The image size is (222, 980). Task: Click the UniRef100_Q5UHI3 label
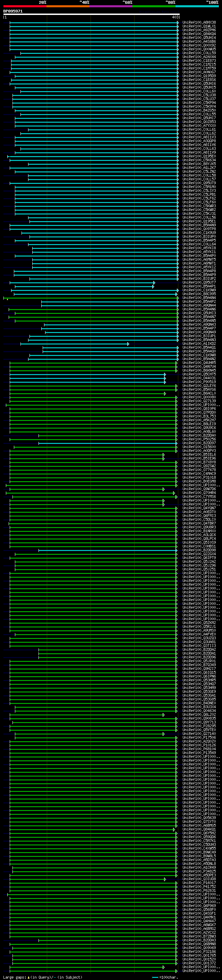click(x=199, y=313)
